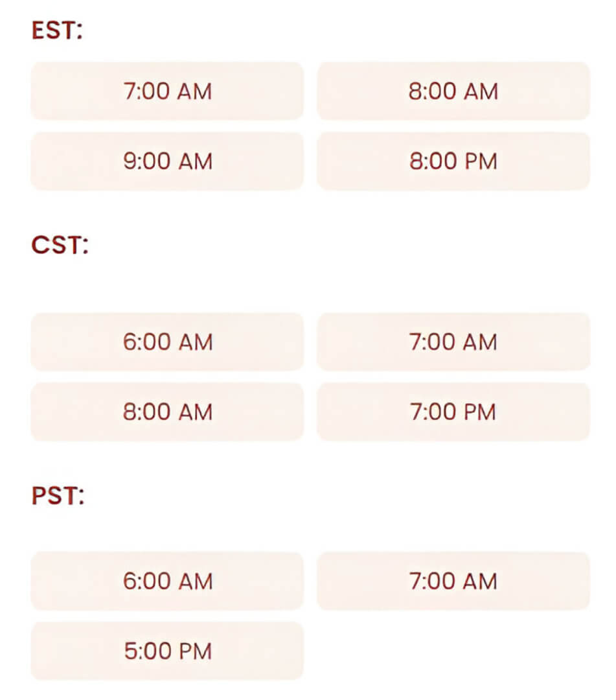
Task: Select the latest morning Pacific time slot
Action: (453, 581)
